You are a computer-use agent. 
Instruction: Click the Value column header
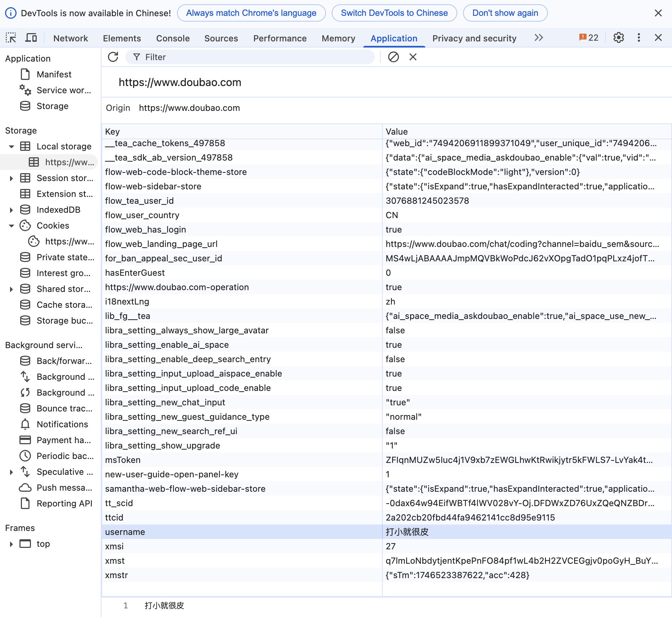[x=527, y=131]
